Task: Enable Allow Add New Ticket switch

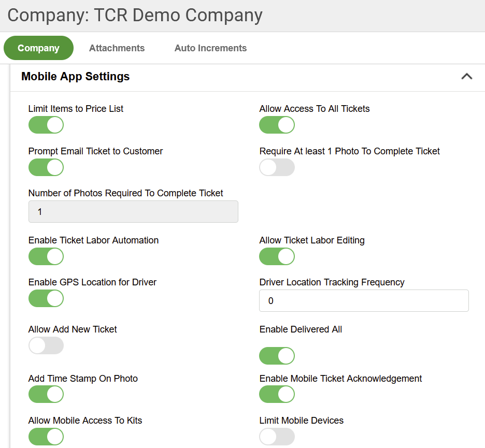Action: click(x=46, y=345)
